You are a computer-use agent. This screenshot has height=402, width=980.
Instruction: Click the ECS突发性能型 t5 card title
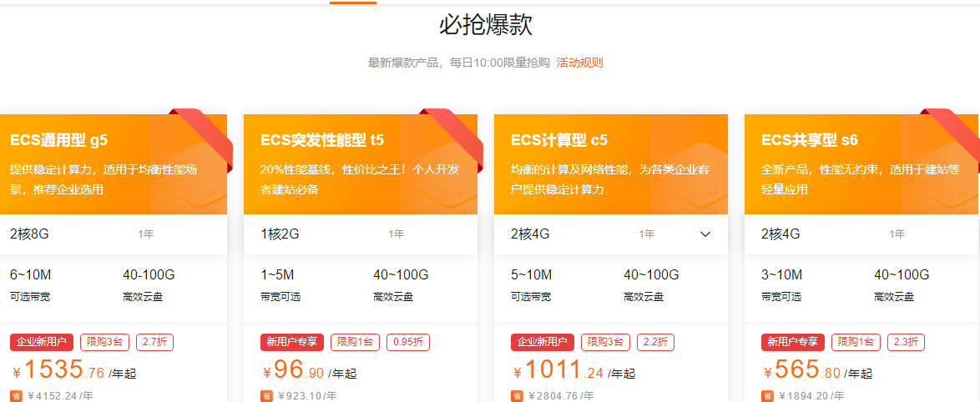[322, 140]
